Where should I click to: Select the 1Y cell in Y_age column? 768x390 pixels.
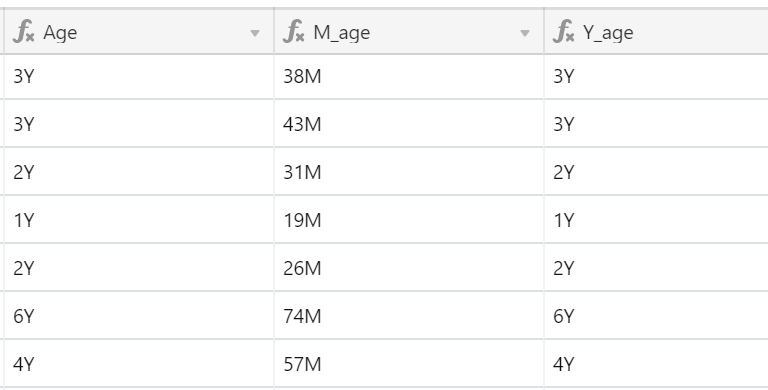click(656, 220)
